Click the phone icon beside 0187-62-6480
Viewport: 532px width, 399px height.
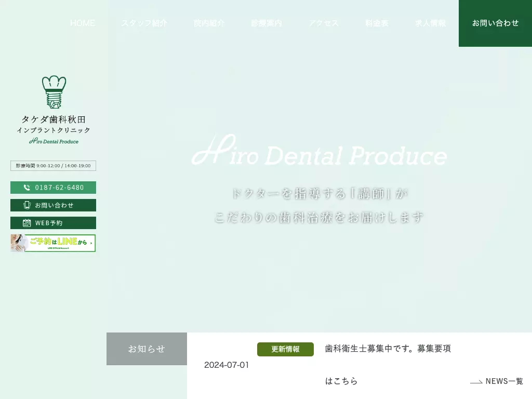[27, 188]
